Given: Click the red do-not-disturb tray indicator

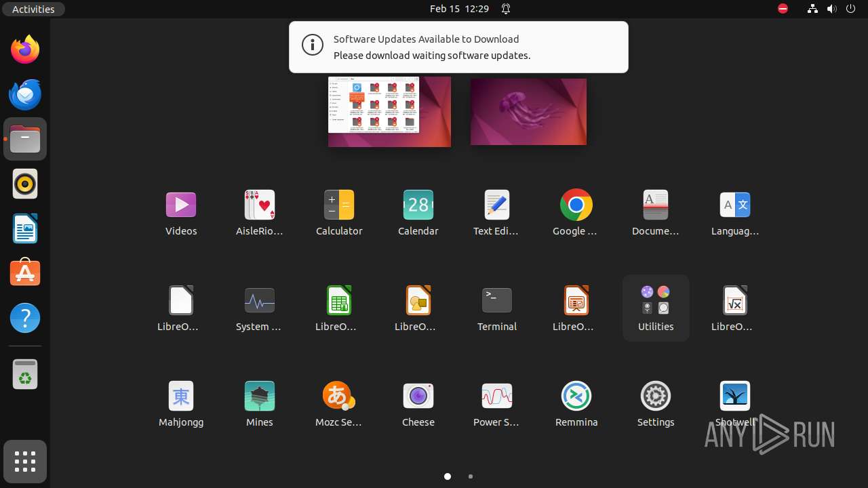Looking at the screenshot, I should pos(783,9).
